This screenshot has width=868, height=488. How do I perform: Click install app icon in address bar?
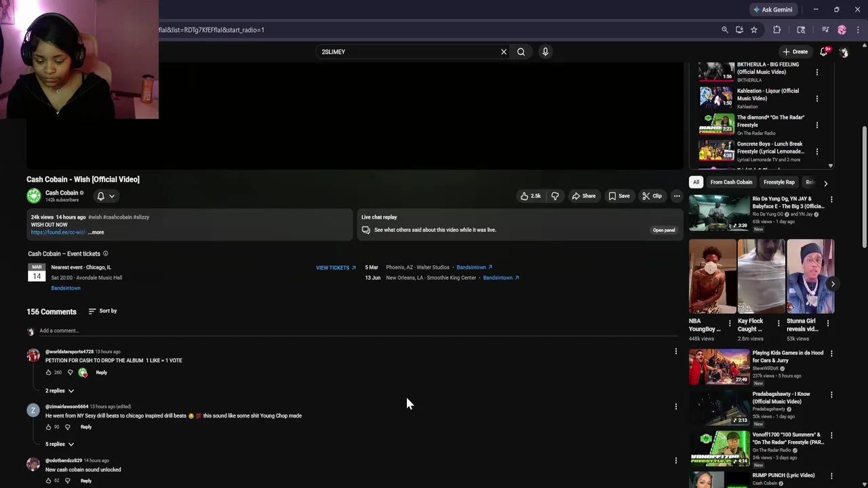coord(739,30)
